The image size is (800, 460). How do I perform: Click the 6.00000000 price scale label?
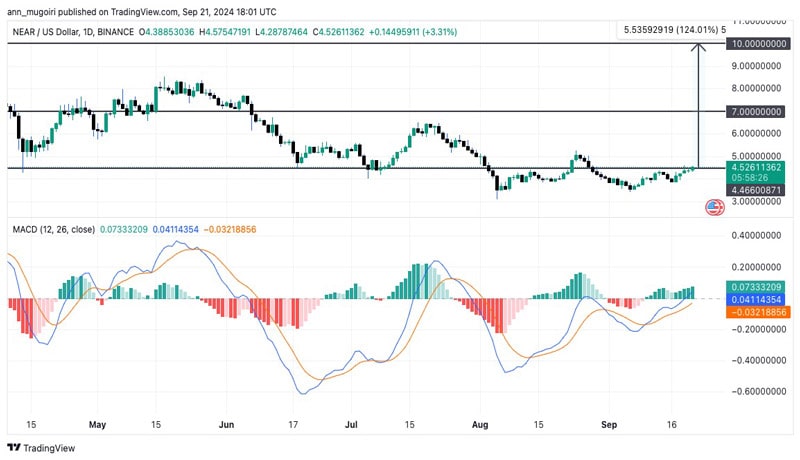pyautogui.click(x=757, y=133)
